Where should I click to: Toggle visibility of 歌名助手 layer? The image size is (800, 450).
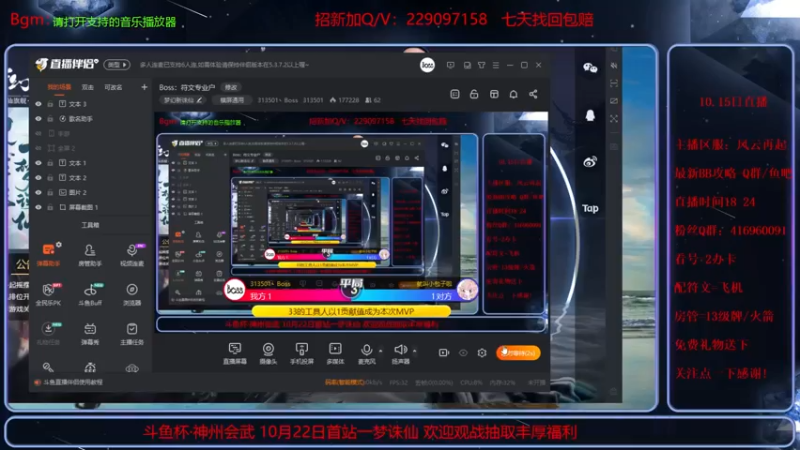[x=38, y=118]
